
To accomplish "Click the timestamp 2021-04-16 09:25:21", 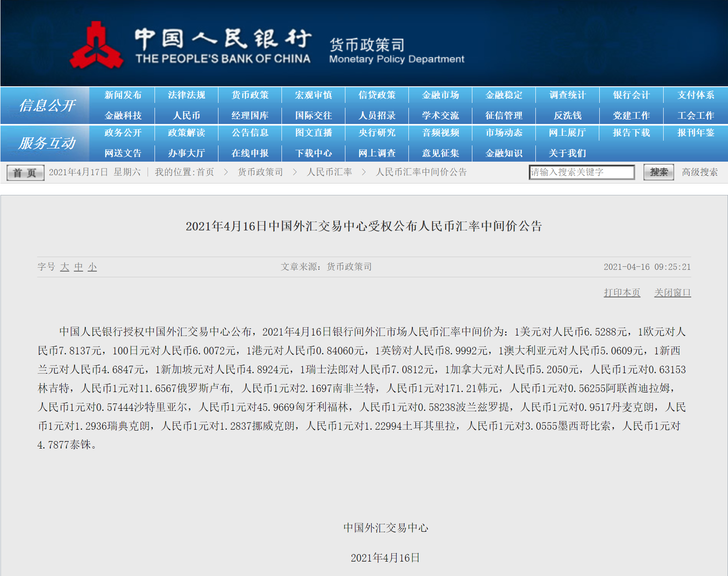I will [x=647, y=267].
